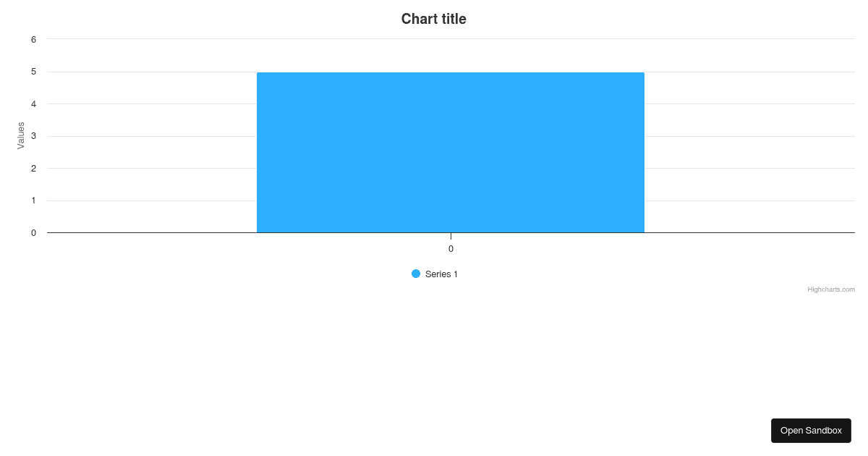Click the Values axis label
This screenshot has width=868, height=456.
tap(20, 135)
